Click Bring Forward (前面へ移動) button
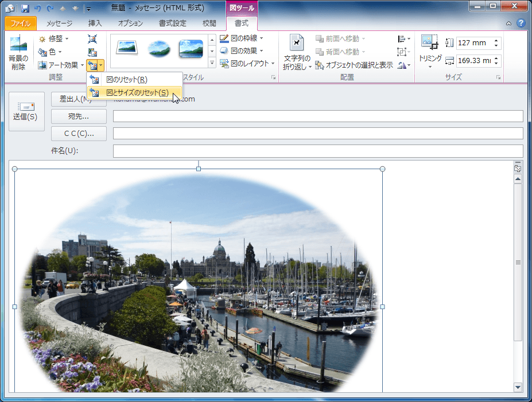 click(x=340, y=39)
